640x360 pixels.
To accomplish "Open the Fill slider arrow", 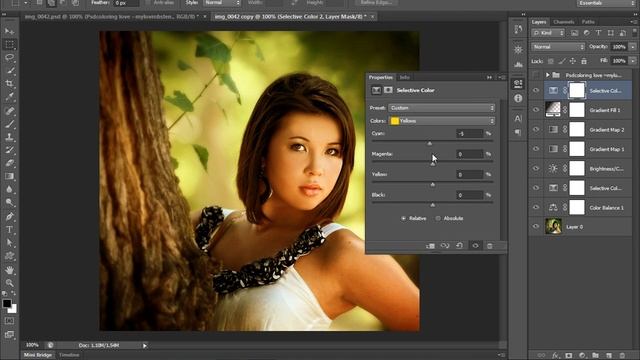I will tap(633, 61).
